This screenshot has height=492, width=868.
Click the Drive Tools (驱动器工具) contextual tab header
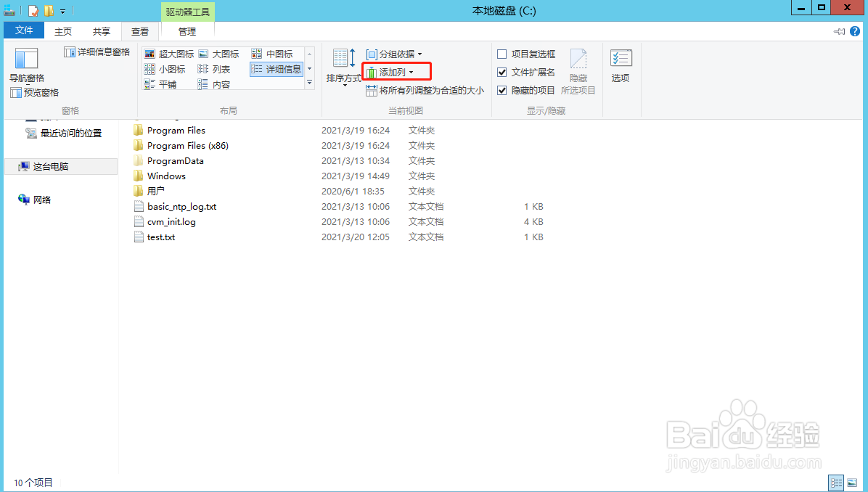click(x=188, y=12)
